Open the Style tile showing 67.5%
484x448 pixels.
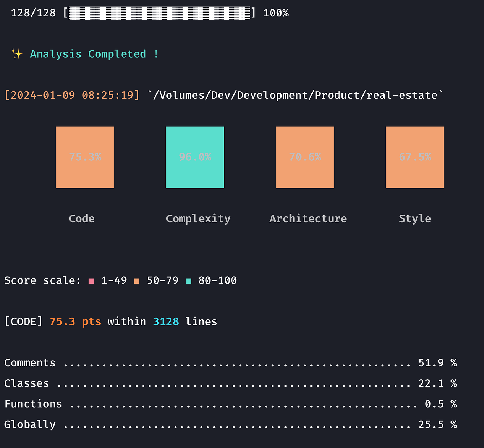[415, 157]
